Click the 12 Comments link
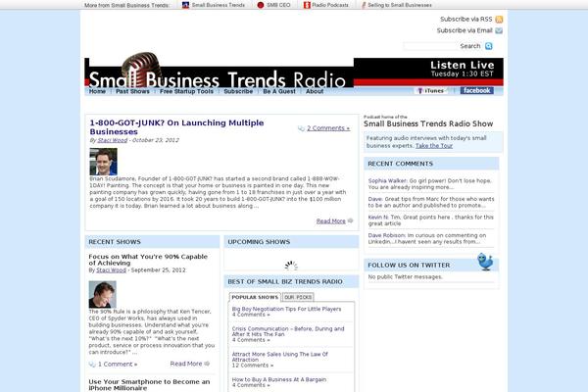 (253, 366)
